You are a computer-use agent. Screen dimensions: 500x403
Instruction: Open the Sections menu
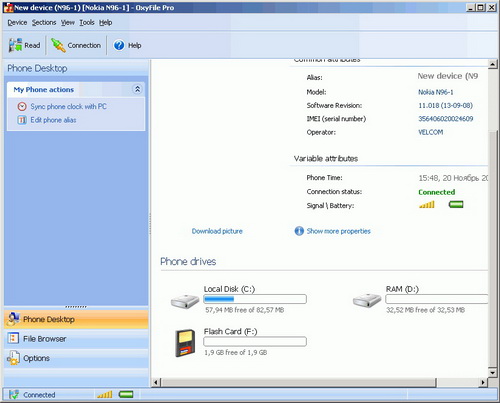coord(44,23)
